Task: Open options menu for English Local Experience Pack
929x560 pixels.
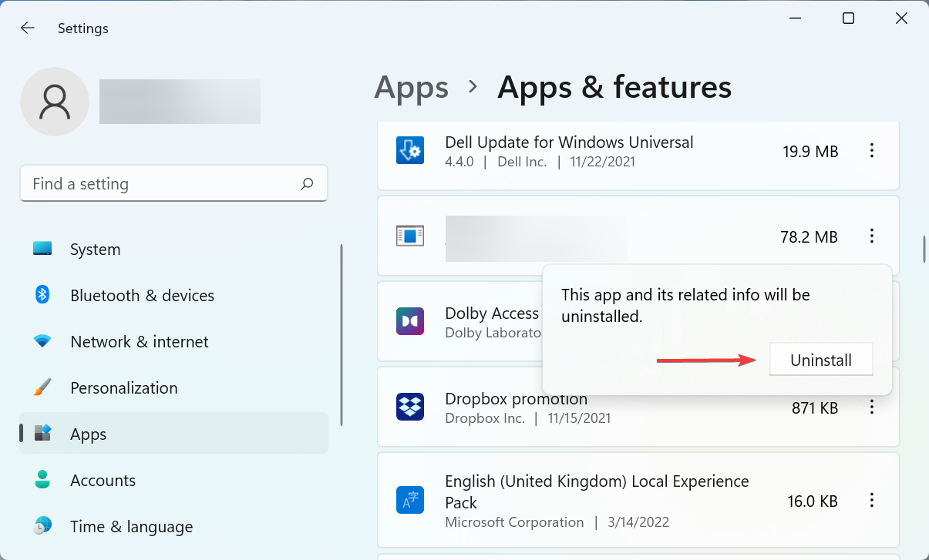Action: tap(872, 500)
